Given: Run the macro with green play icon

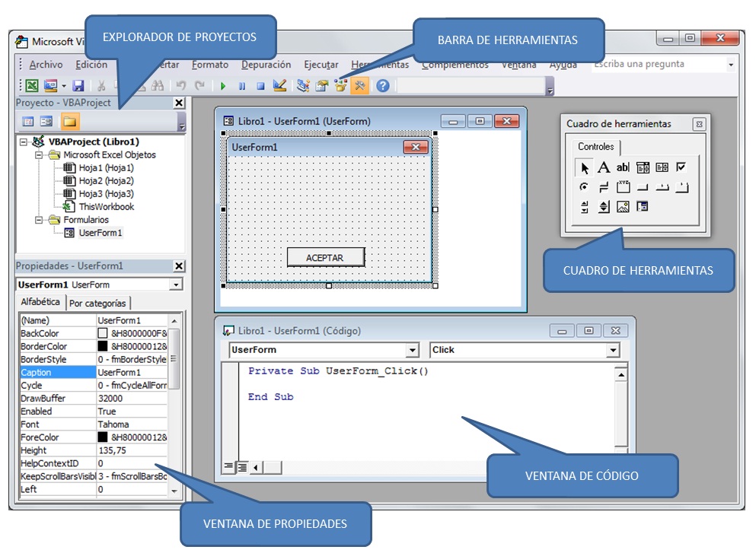Looking at the screenshot, I should pyautogui.click(x=223, y=86).
